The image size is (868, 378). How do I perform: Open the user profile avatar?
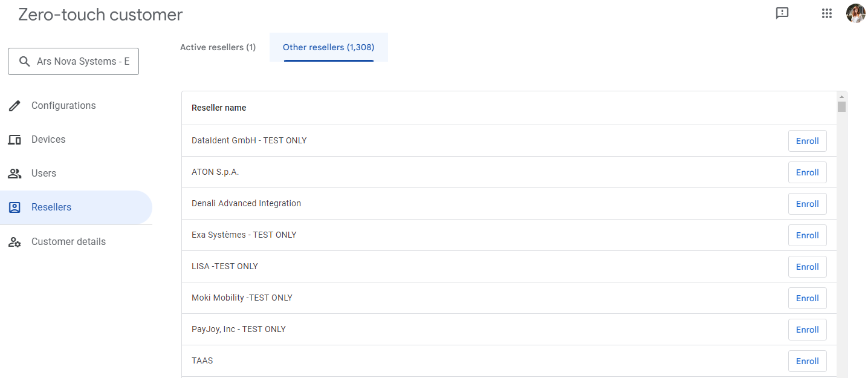855,13
